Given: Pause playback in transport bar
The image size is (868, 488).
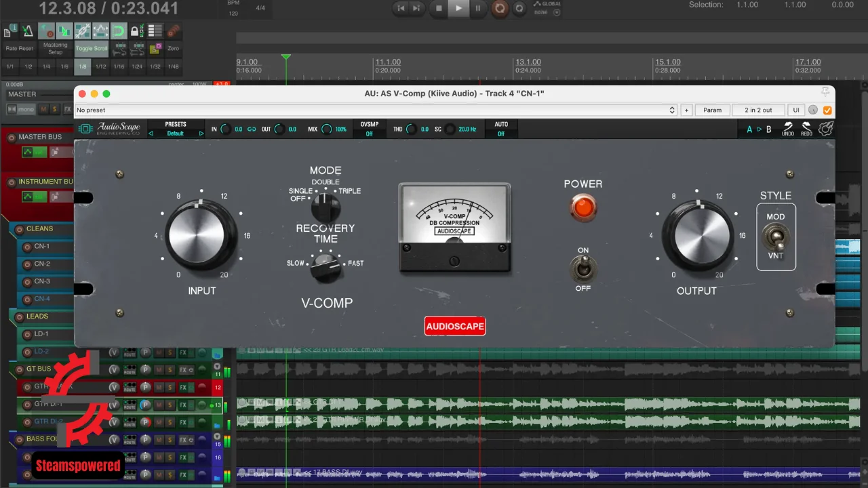Looking at the screenshot, I should 478,7.
